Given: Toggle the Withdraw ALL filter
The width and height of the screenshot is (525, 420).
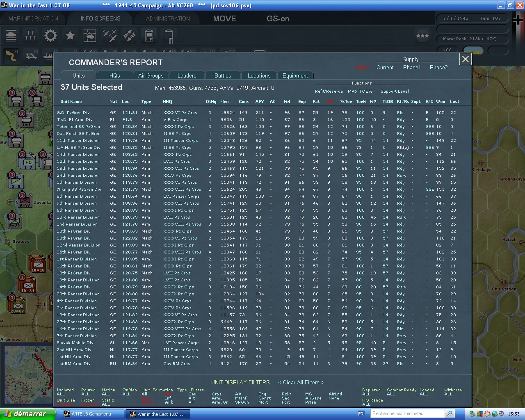Looking at the screenshot, I should click(x=448, y=394).
